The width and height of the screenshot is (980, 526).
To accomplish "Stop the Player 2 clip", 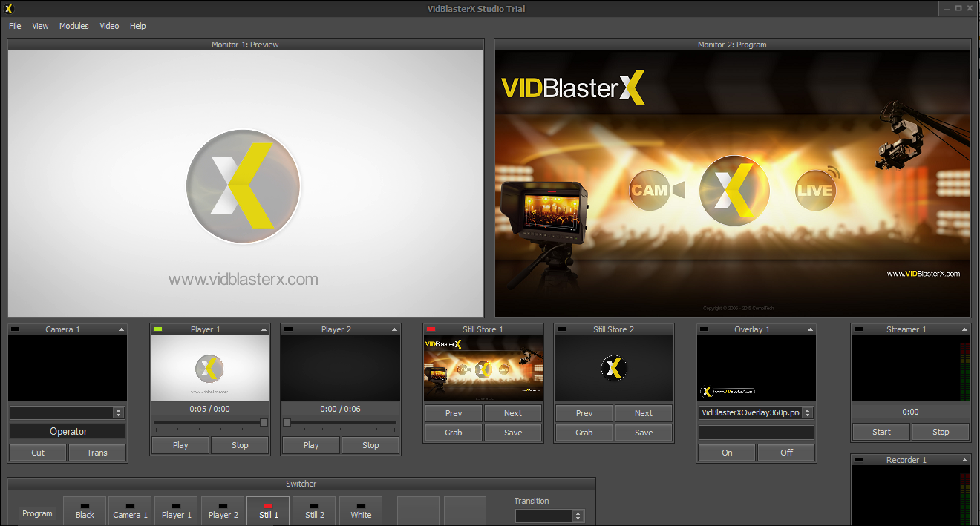I will tap(370, 445).
